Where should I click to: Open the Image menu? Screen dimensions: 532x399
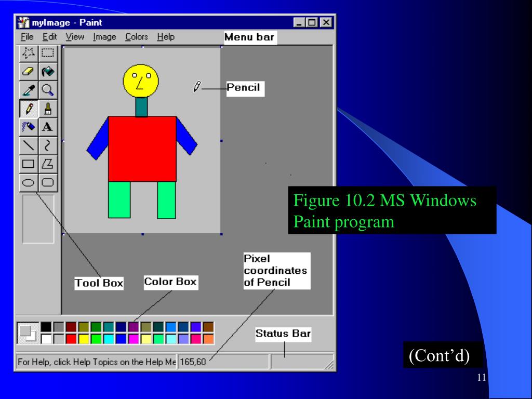click(x=104, y=37)
